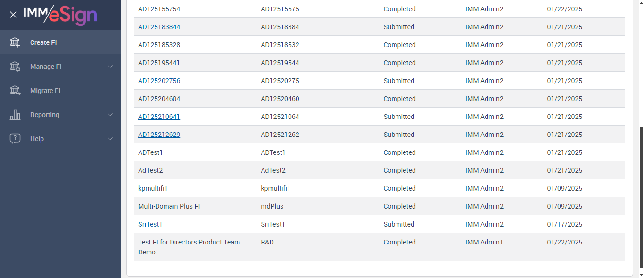The height and width of the screenshot is (278, 644).
Task: Select Create FI in the sidebar
Action: 43,42
